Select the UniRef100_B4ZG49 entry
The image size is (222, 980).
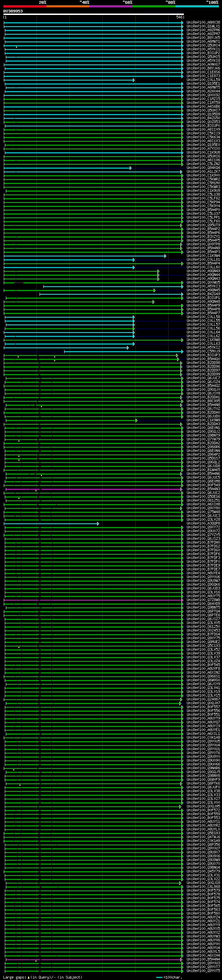point(203,294)
